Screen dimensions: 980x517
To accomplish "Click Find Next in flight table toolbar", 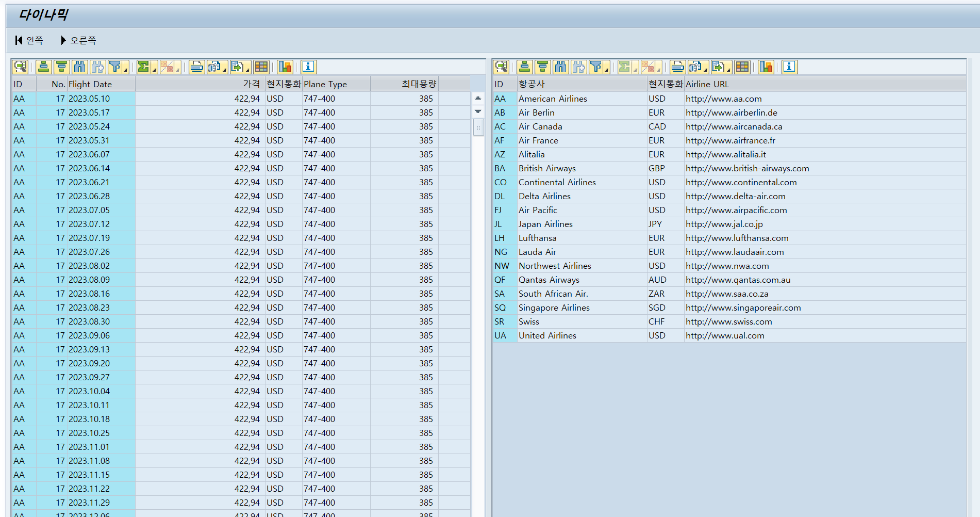I will pyautogui.click(x=98, y=67).
